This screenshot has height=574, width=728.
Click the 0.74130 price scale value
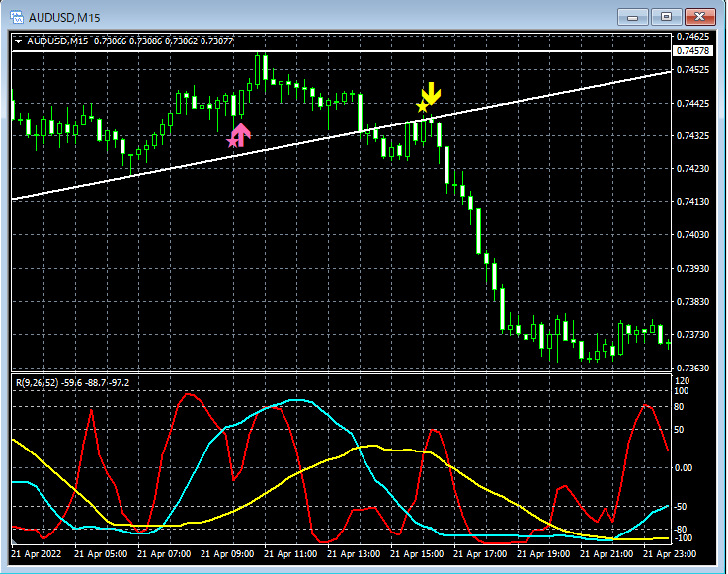(x=692, y=202)
